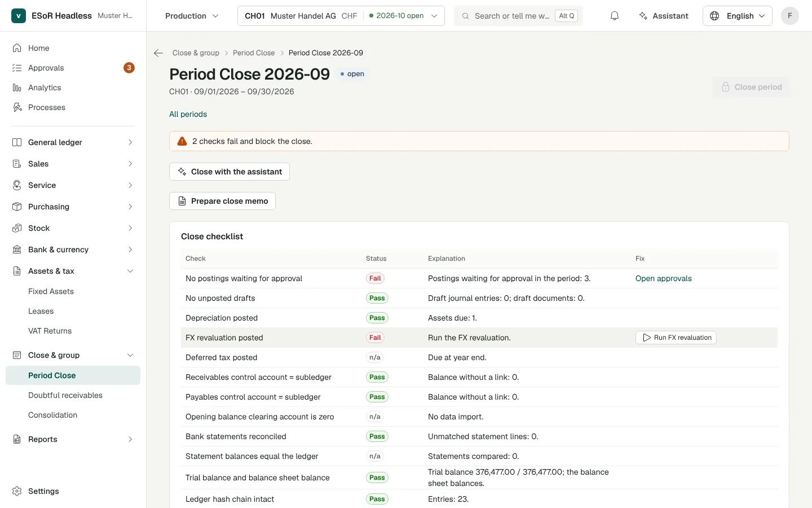Click the Approvals badge showing 3

click(129, 68)
